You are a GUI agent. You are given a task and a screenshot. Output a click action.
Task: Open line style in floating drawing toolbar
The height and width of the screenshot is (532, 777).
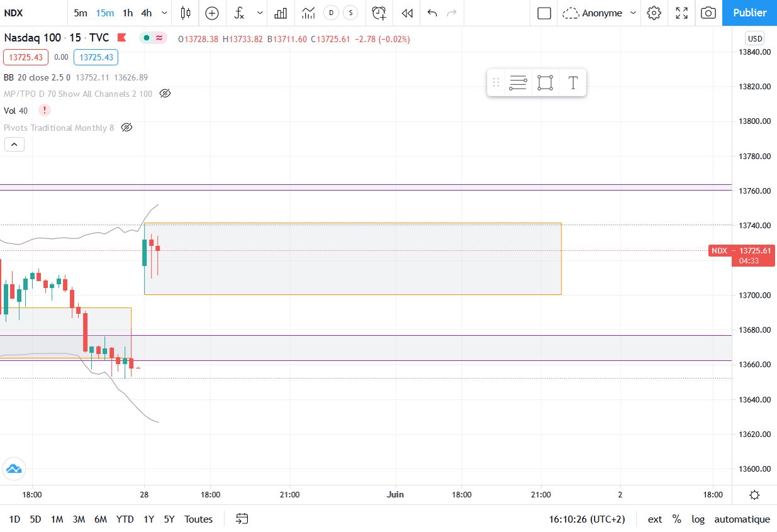tap(518, 82)
